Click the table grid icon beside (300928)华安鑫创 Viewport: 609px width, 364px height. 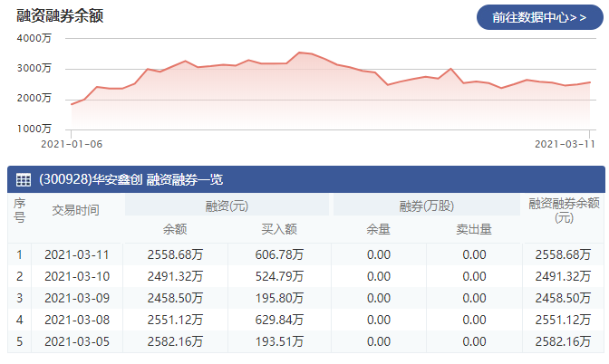point(24,180)
